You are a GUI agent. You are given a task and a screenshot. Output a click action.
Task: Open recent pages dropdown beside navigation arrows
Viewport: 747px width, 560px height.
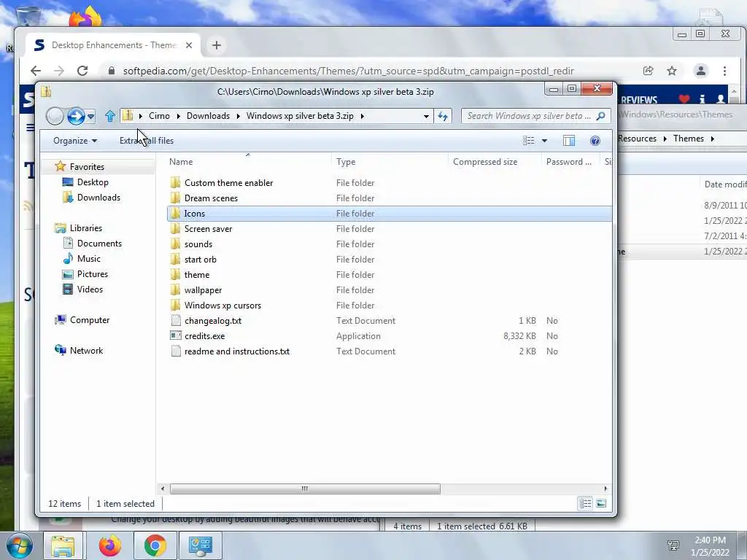91,116
